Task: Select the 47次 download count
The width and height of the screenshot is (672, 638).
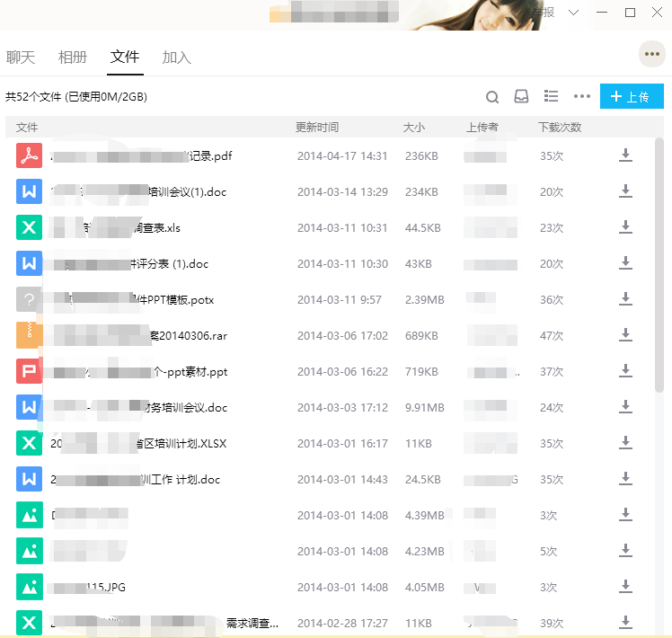Action: pos(552,336)
